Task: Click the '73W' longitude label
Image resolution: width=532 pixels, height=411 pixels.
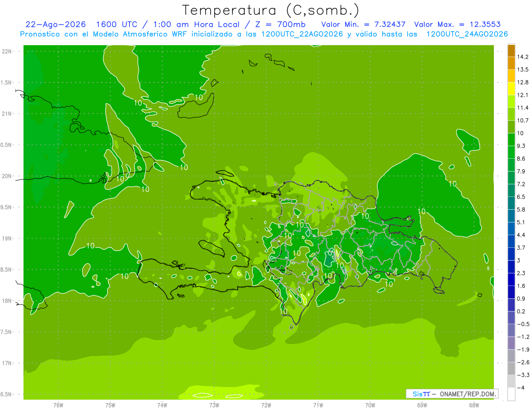Action: [x=214, y=405]
